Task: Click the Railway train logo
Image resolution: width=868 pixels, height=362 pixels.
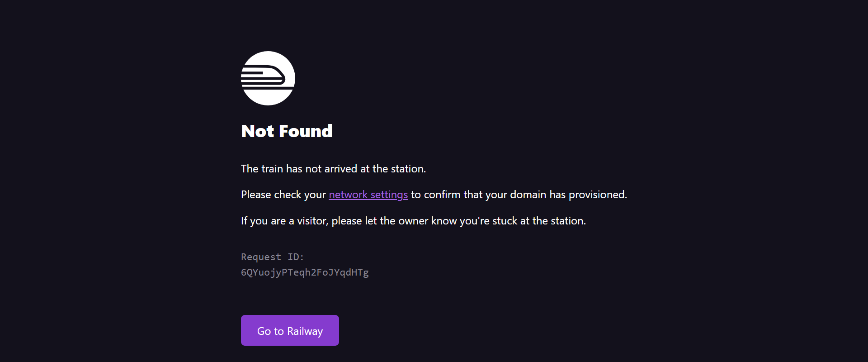Action: click(268, 78)
